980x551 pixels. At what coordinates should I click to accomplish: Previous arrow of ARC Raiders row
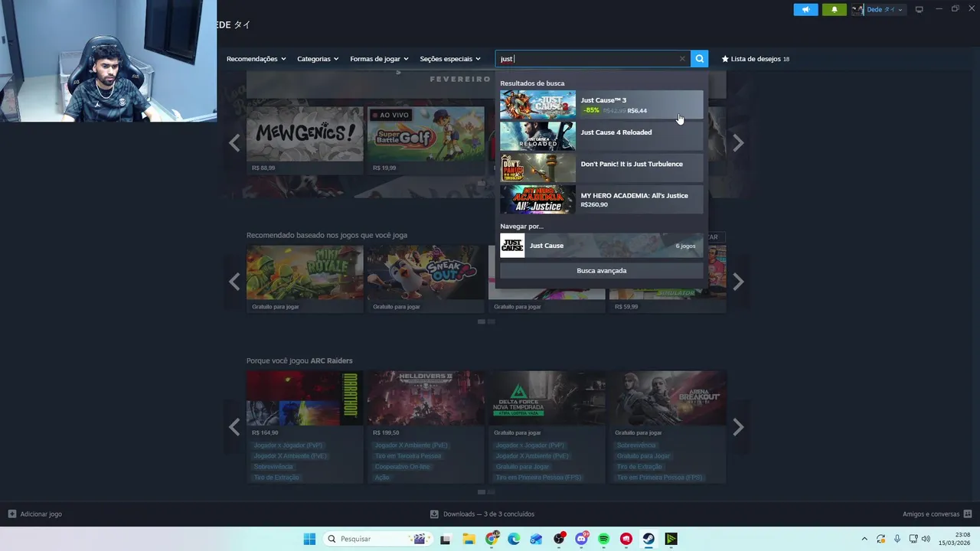click(x=234, y=427)
